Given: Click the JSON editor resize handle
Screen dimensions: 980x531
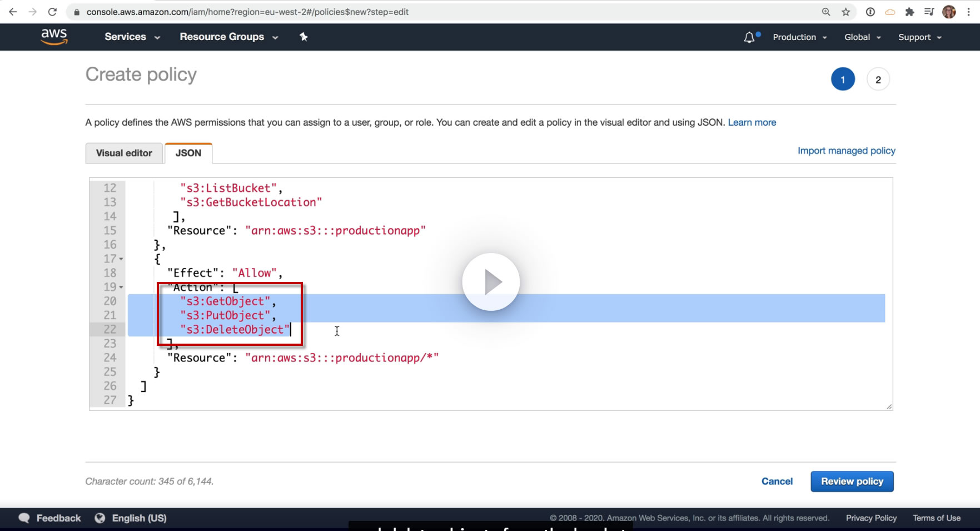Looking at the screenshot, I should (889, 406).
